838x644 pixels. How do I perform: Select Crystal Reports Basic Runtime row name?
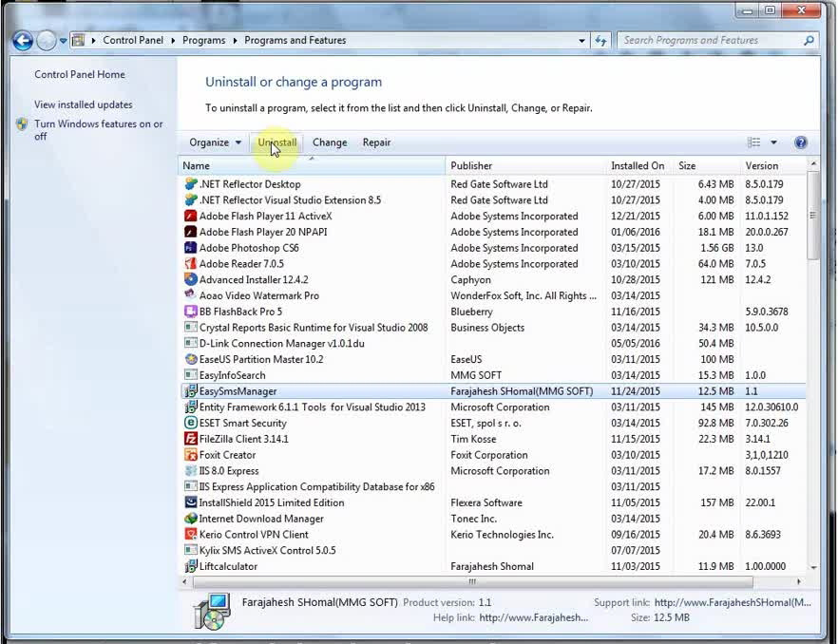click(x=314, y=327)
